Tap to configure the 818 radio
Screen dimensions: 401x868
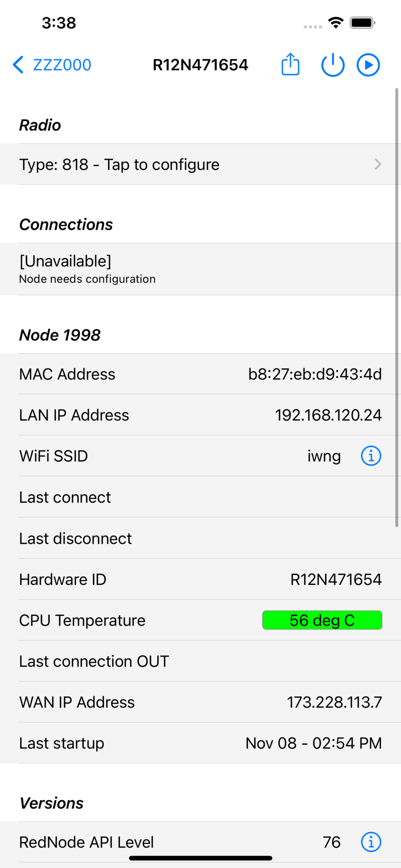pos(119,164)
